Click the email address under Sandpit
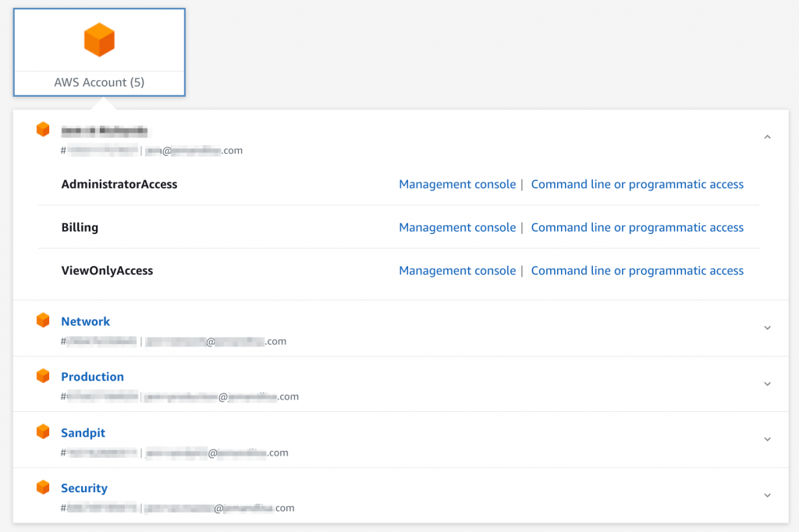This screenshot has width=799, height=532. (x=217, y=453)
